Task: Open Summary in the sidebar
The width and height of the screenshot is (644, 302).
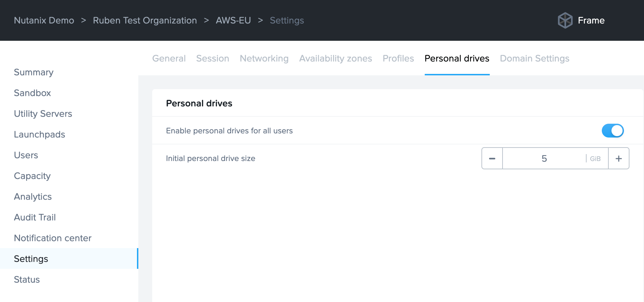Action: 34,72
